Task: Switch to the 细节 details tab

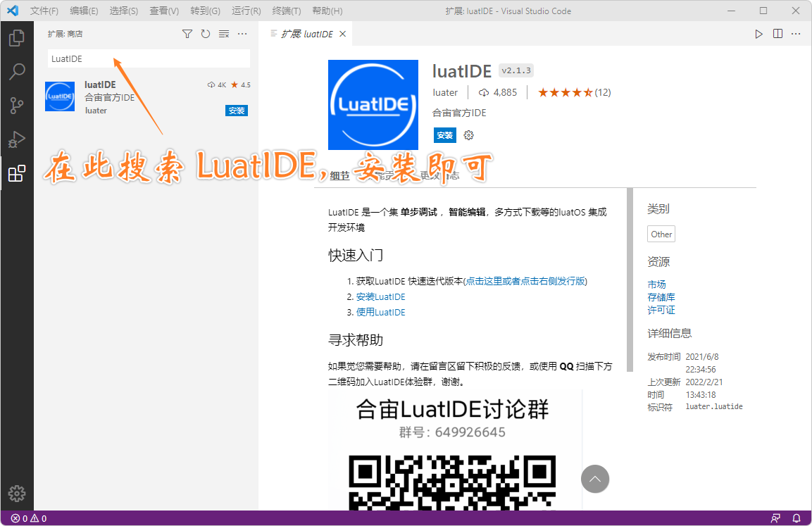Action: coord(339,176)
